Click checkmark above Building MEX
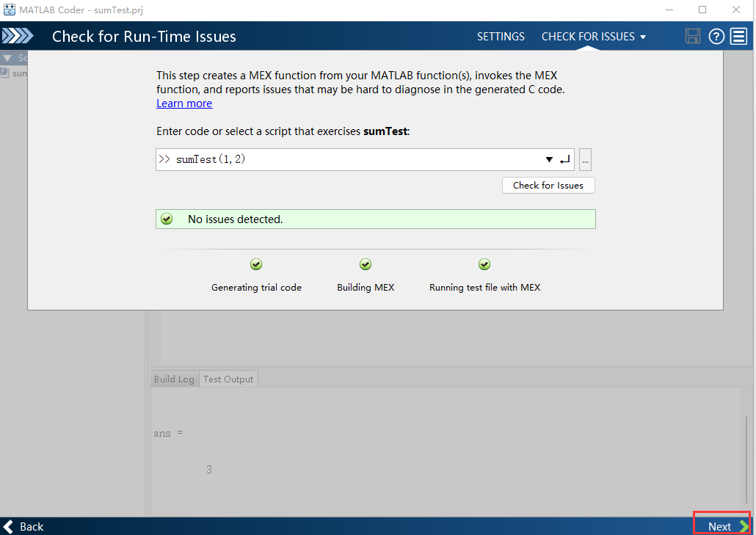 366,264
